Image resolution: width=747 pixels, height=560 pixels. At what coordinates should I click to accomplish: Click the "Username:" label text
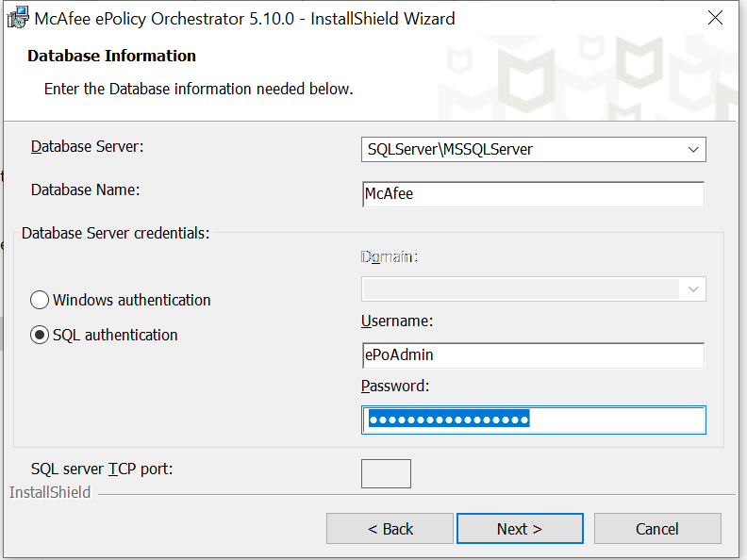396,321
